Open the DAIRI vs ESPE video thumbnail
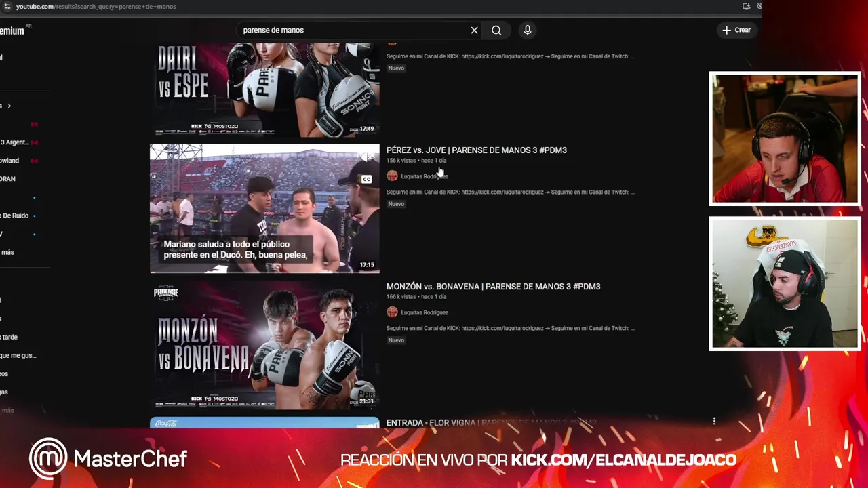This screenshot has width=868, height=488. [264, 89]
